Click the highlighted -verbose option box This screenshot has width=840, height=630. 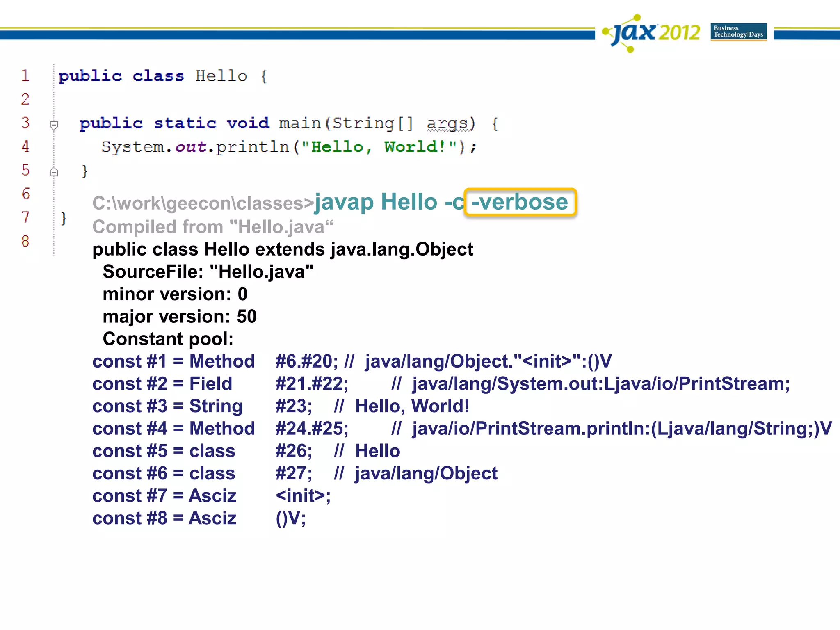click(520, 202)
